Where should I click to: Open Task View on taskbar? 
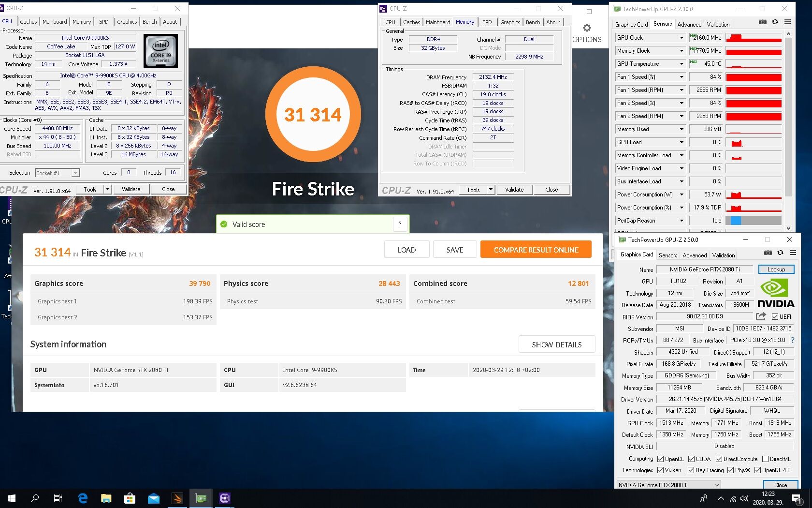pyautogui.click(x=58, y=498)
